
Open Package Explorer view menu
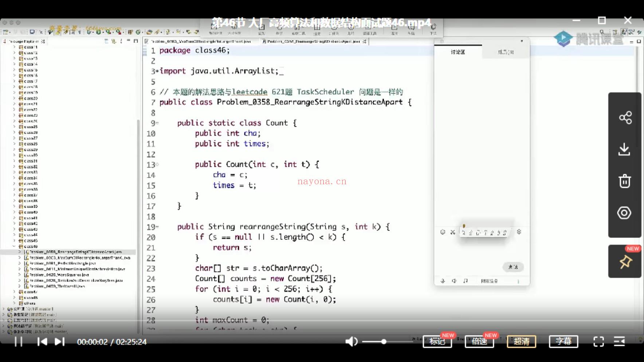click(x=121, y=41)
